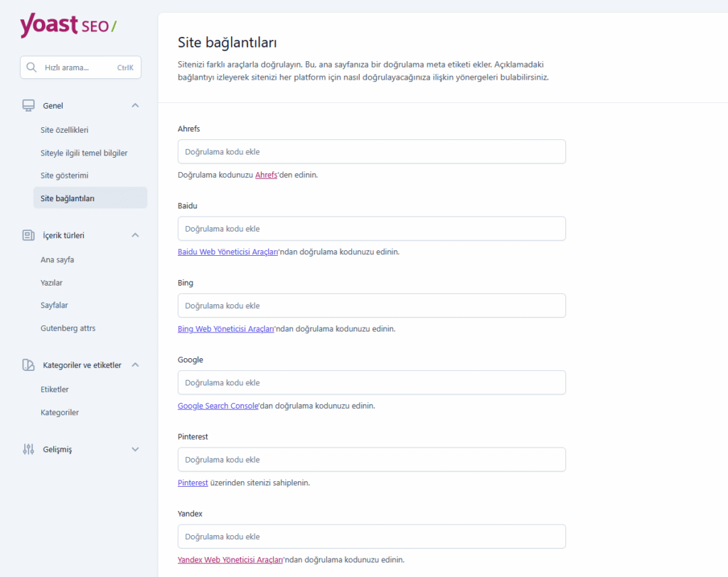Expand the Gelişmiş section chevron
The height and width of the screenshot is (577, 728).
(135, 449)
